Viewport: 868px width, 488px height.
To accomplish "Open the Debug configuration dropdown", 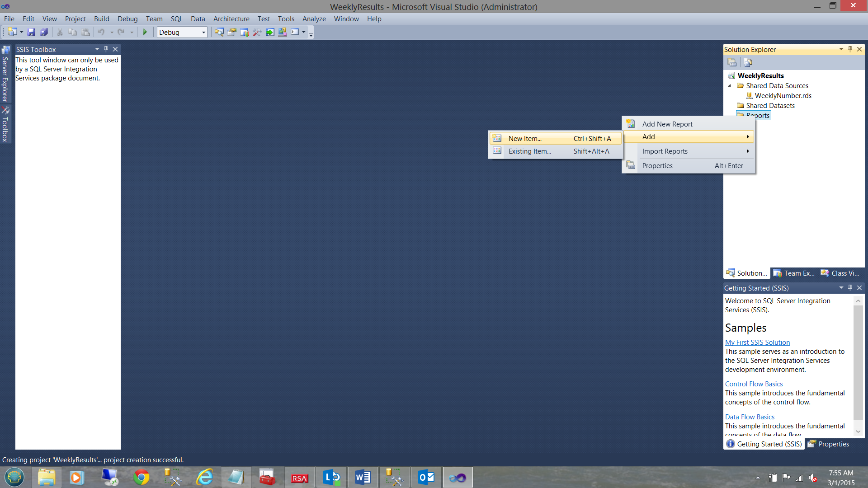I will [203, 32].
